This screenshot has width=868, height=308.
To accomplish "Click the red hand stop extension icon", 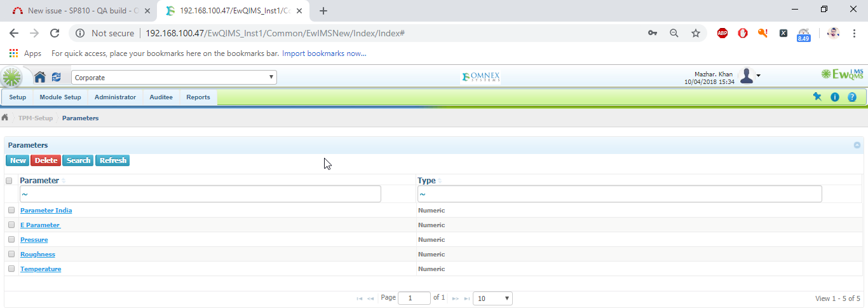I will coord(743,33).
